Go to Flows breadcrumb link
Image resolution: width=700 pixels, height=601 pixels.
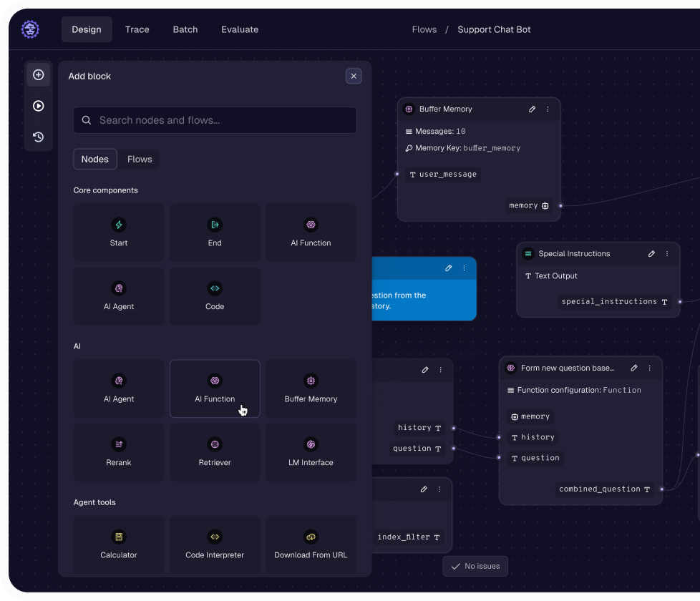click(x=424, y=29)
